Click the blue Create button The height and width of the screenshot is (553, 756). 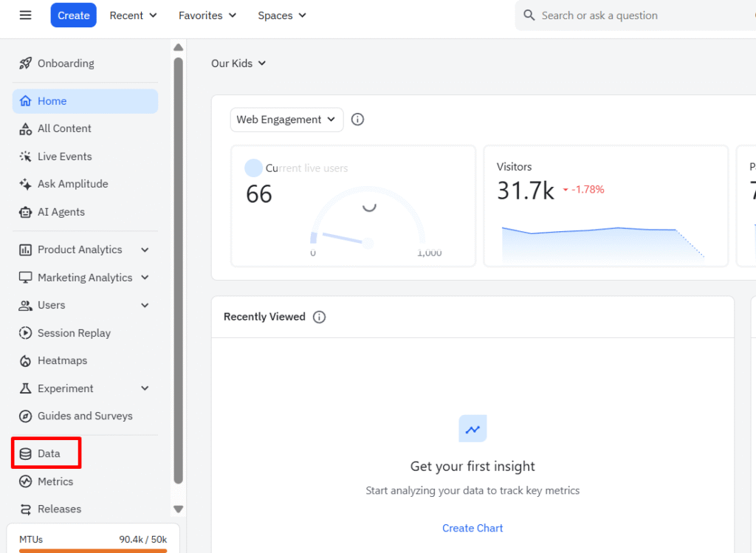[74, 16]
